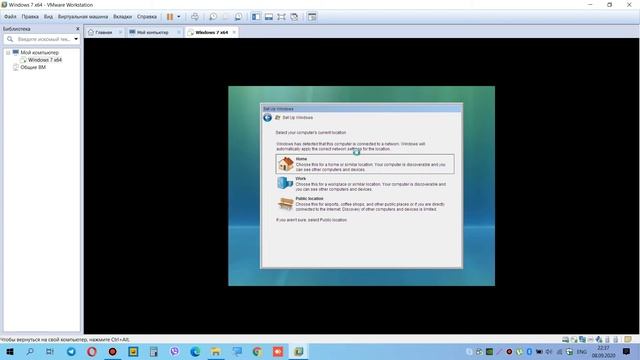The width and height of the screenshot is (640, 360).
Task: Click the Bluetooth system tray icon
Action: click(x=529, y=351)
